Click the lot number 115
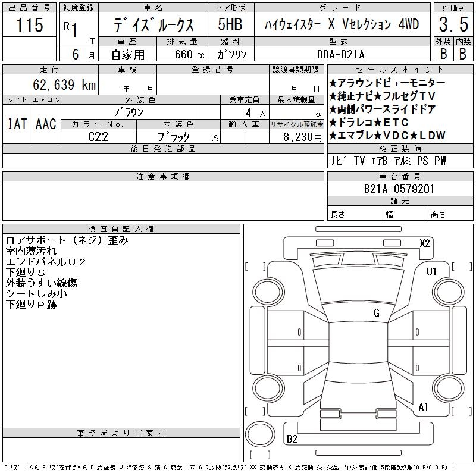476x476 pixels. 29,24
